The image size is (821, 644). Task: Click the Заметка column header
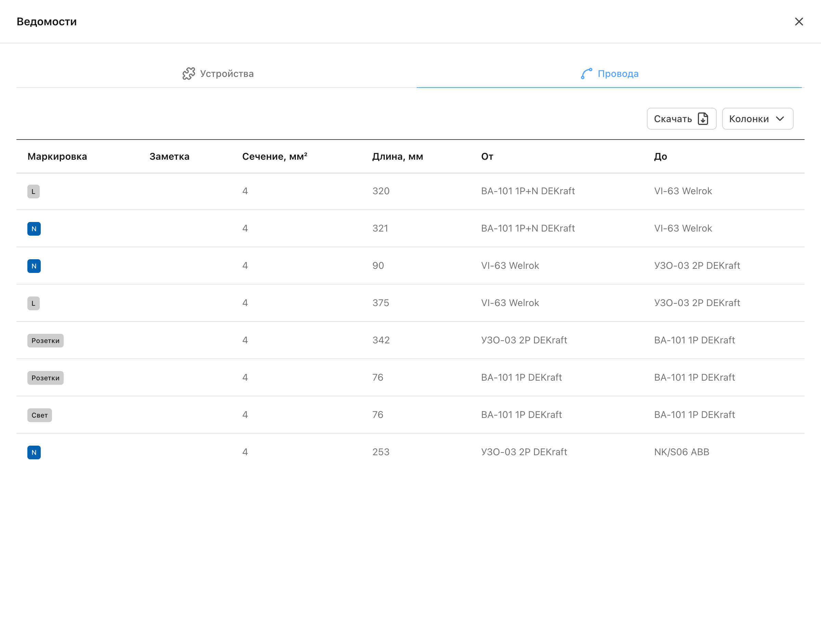pyautogui.click(x=169, y=157)
